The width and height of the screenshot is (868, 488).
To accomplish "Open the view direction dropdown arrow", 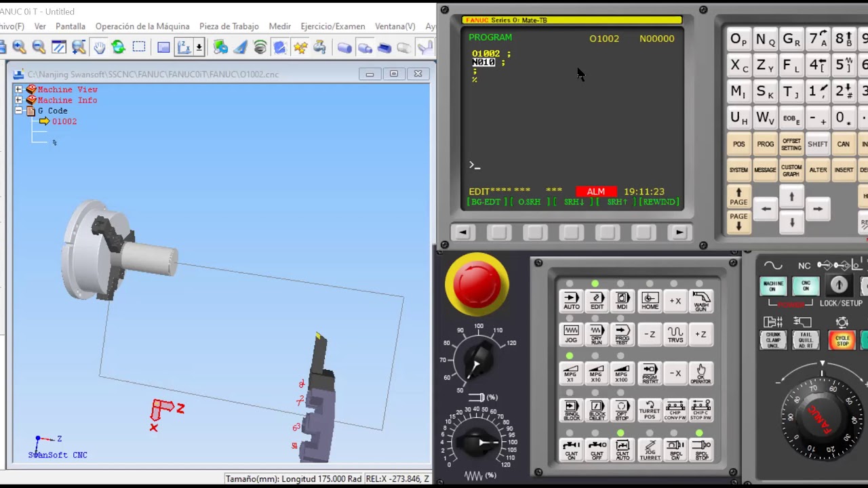I will pyautogui.click(x=199, y=47).
